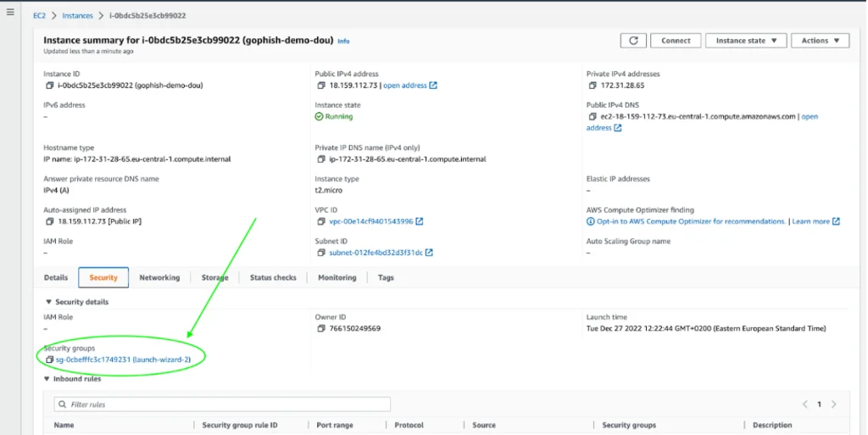Copy the Auto-assigned IP address
This screenshot has width=868, height=435.
tap(49, 221)
